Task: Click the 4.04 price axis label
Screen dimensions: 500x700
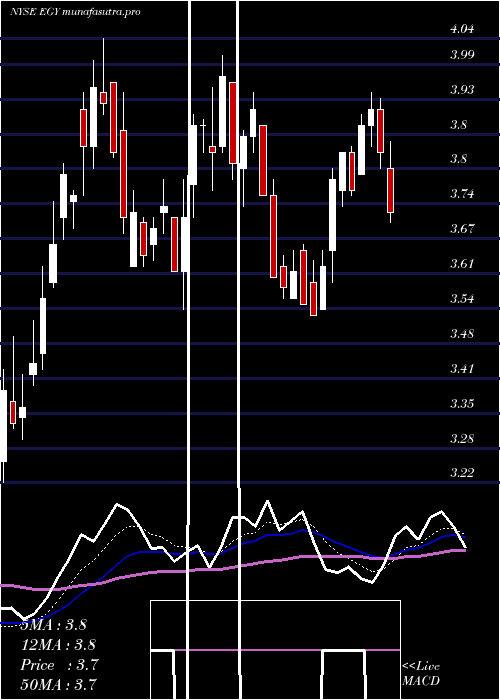Action: (462, 29)
